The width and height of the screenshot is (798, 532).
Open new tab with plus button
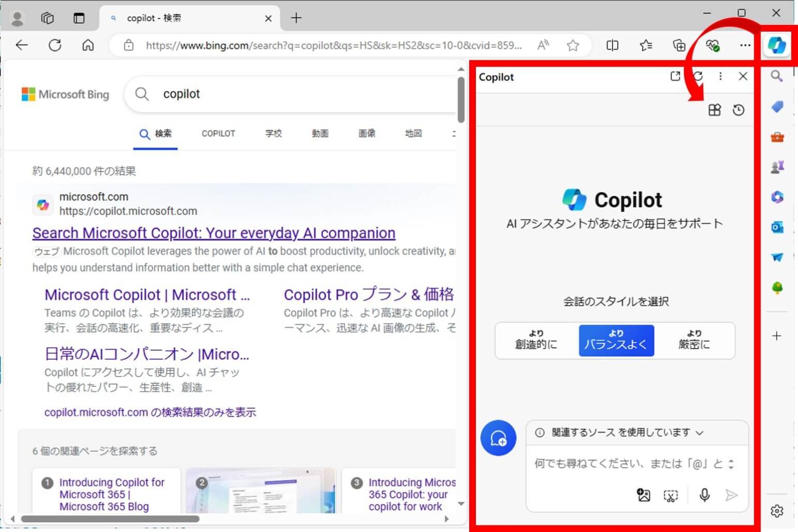point(296,18)
